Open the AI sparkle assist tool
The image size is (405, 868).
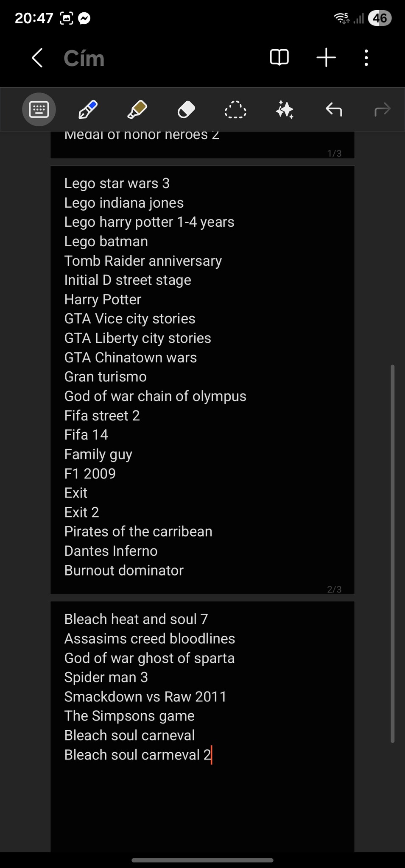[x=284, y=110]
